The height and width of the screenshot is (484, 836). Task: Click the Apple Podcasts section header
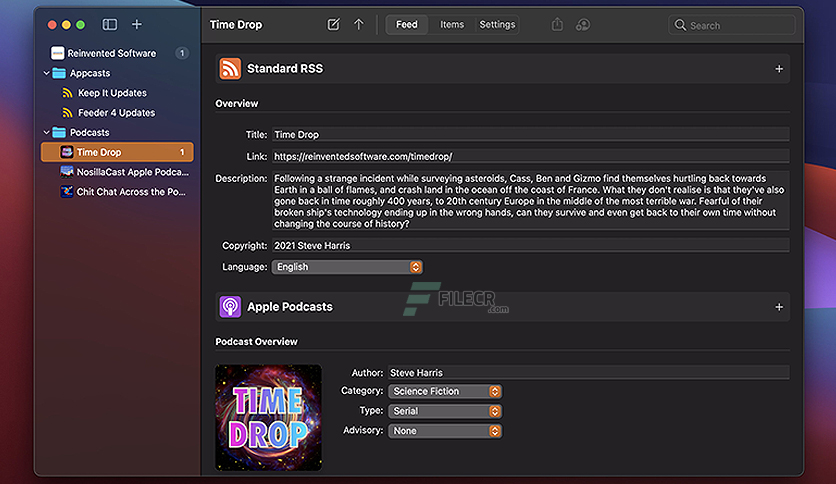(x=502, y=307)
